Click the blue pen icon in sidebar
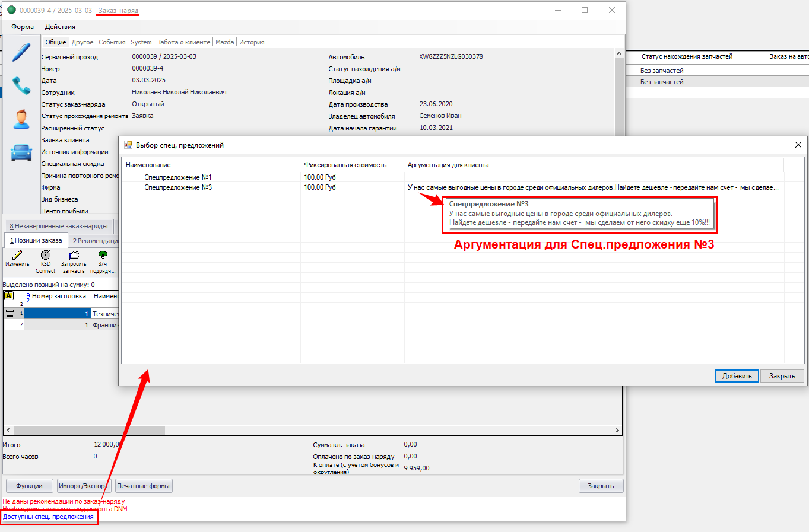Screen dimensions: 809x532 [21, 53]
